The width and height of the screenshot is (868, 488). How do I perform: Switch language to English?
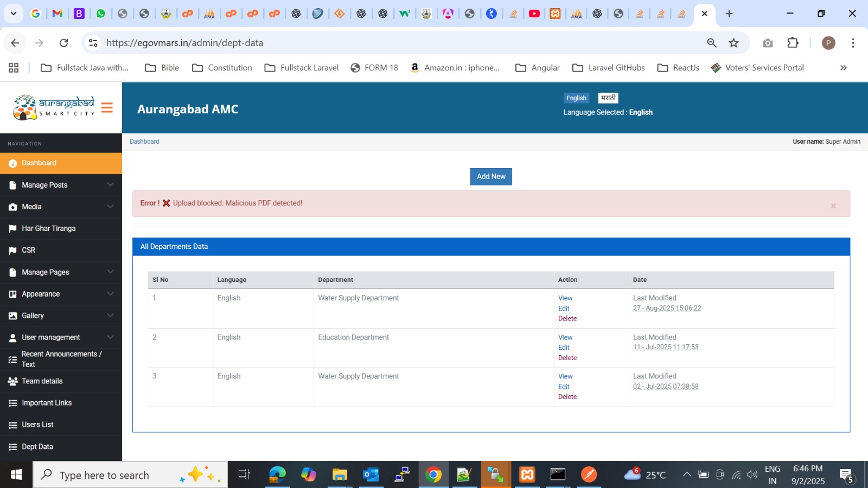pyautogui.click(x=576, y=98)
